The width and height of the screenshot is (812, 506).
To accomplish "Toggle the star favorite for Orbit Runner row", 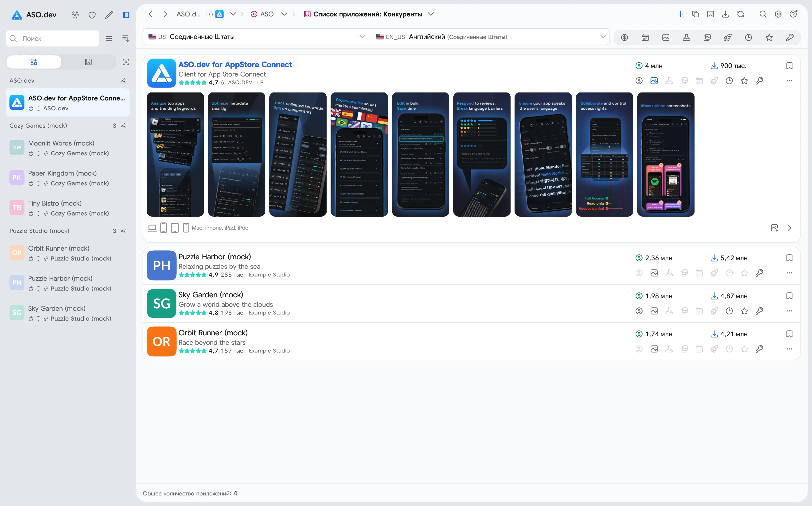I will (x=744, y=349).
